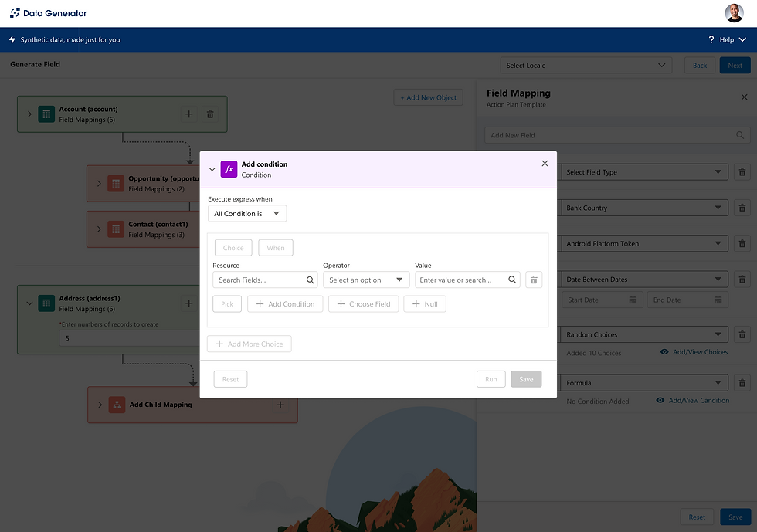Image resolution: width=757 pixels, height=532 pixels.
Task: Click the Run button
Action: tap(491, 379)
